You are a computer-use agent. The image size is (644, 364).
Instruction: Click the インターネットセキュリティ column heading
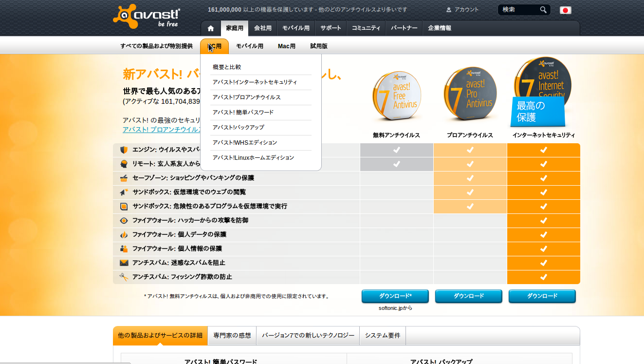[544, 135]
